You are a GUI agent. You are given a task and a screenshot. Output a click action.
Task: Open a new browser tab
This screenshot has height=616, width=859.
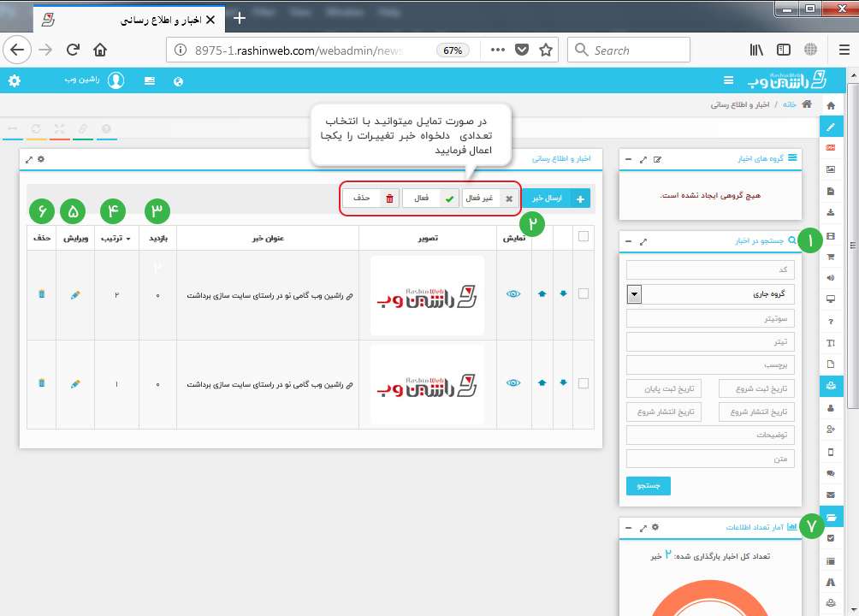point(240,19)
